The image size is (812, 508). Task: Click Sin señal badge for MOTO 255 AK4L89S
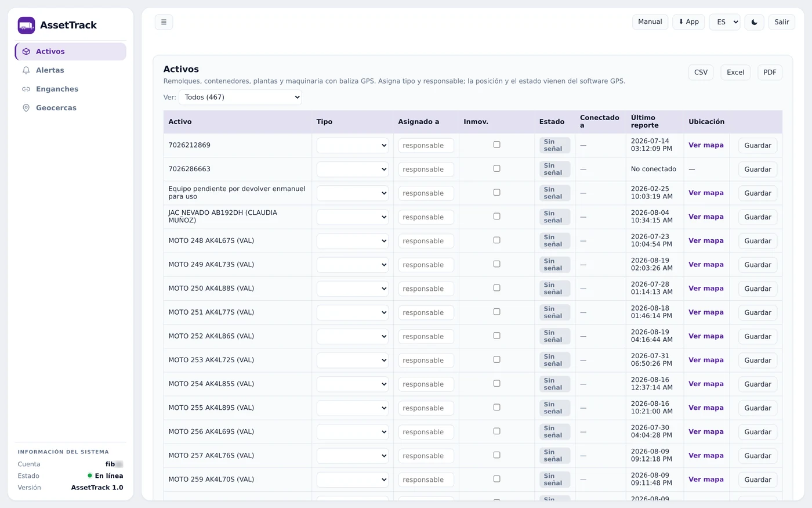pyautogui.click(x=554, y=408)
